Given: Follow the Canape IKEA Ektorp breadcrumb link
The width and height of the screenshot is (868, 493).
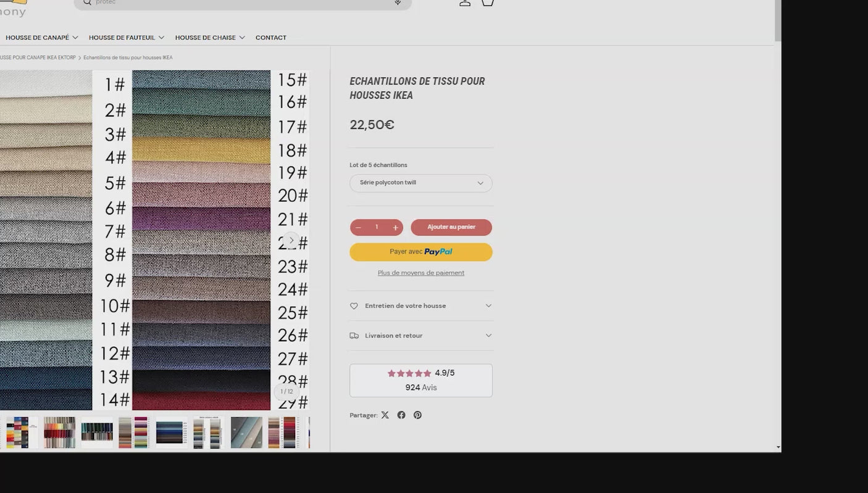Looking at the screenshot, I should pos(38,57).
